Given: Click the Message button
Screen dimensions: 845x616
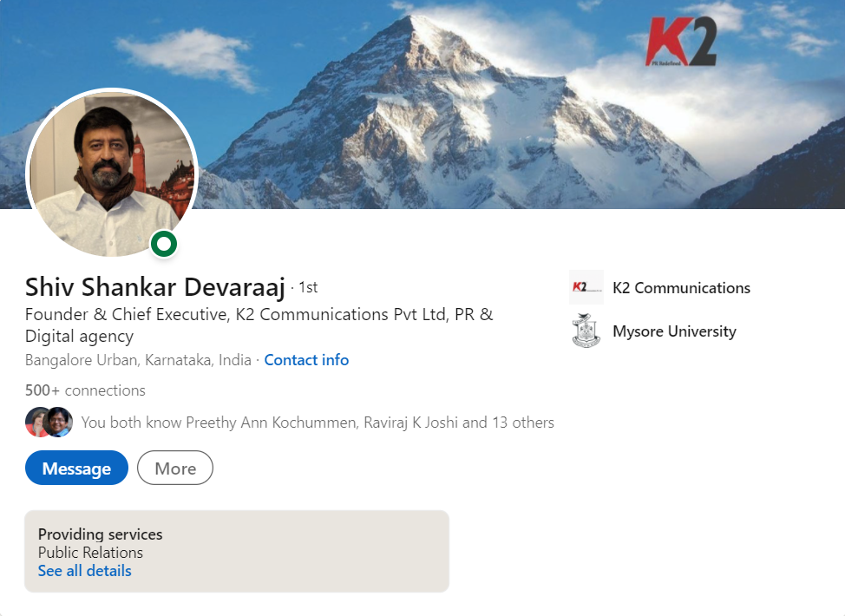Looking at the screenshot, I should (76, 468).
